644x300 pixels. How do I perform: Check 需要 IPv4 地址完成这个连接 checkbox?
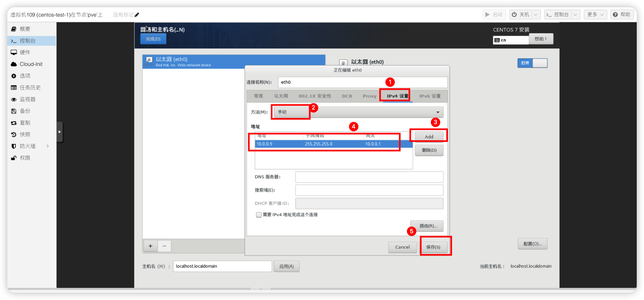259,215
